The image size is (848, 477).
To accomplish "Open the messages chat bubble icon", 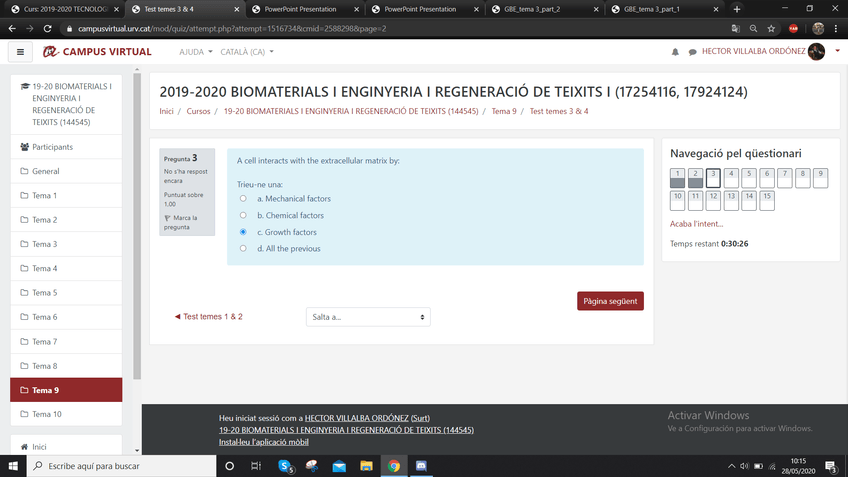I will click(x=690, y=52).
